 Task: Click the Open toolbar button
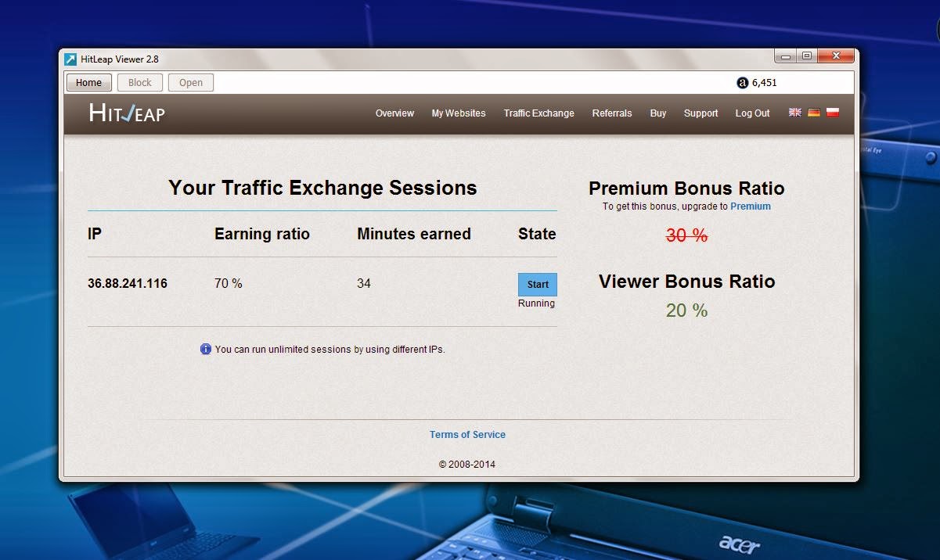click(x=191, y=83)
